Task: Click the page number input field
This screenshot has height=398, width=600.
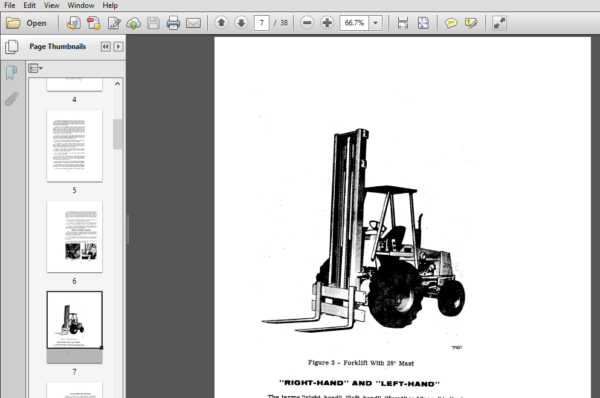Action: [262, 23]
